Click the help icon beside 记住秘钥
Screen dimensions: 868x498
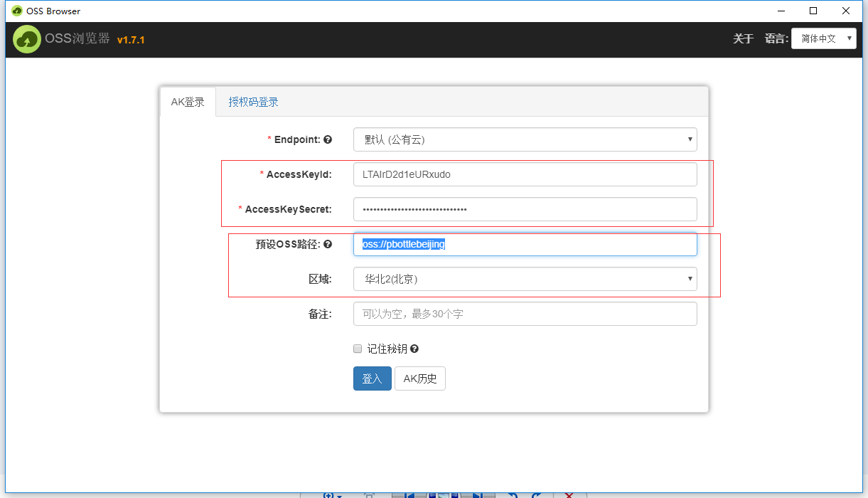point(414,349)
